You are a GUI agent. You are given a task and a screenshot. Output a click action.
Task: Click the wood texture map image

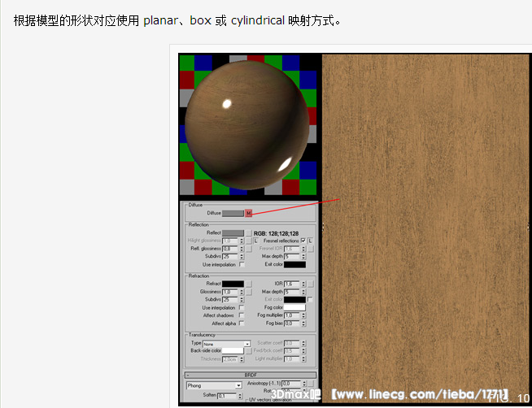[425, 228]
